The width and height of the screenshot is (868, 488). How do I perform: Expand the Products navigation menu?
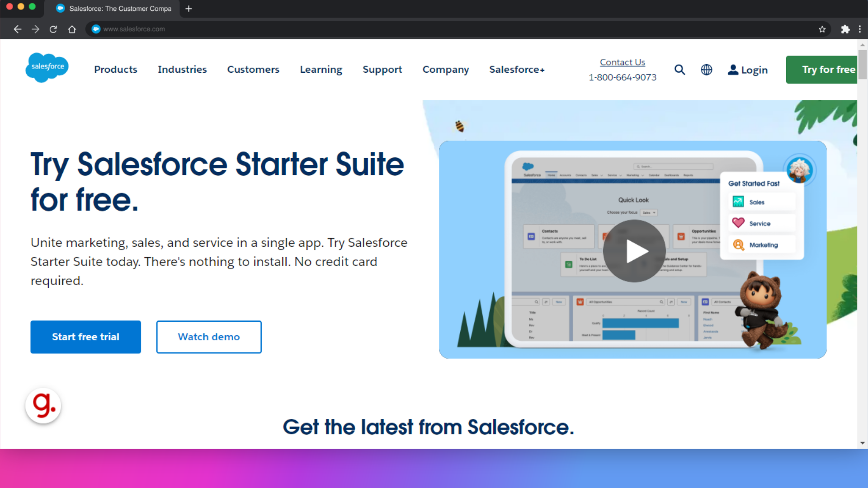click(x=116, y=70)
